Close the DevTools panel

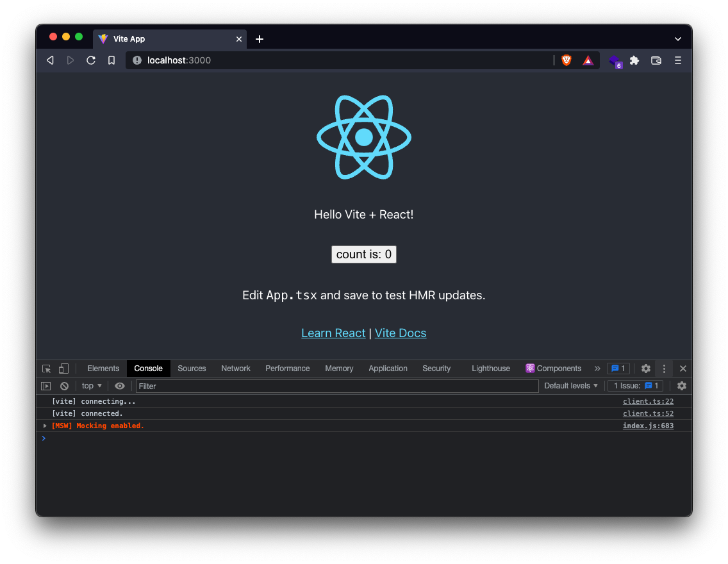coord(683,369)
